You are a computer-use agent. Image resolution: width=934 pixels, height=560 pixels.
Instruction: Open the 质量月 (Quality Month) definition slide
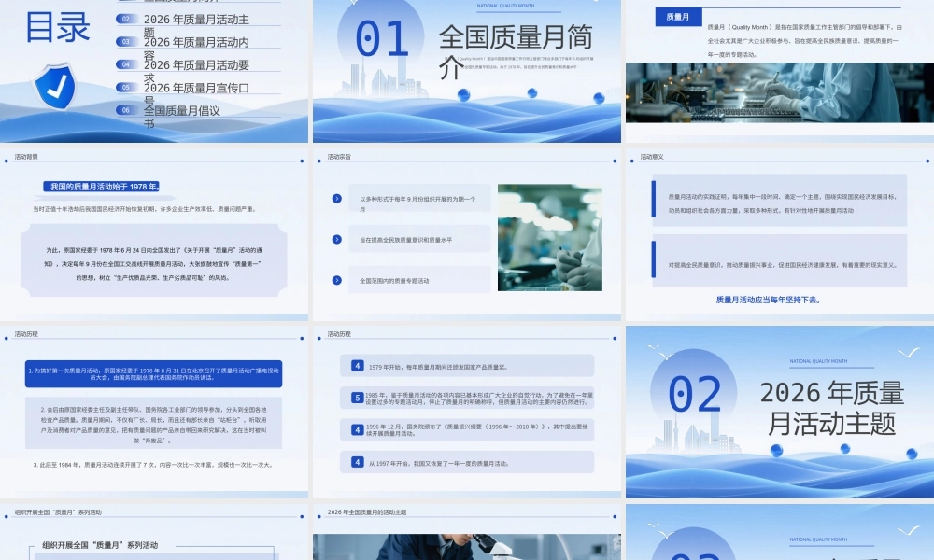(x=780, y=71)
